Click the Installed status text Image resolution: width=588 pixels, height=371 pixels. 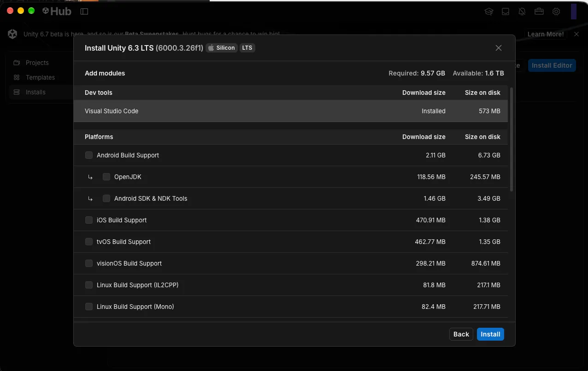[434, 111]
